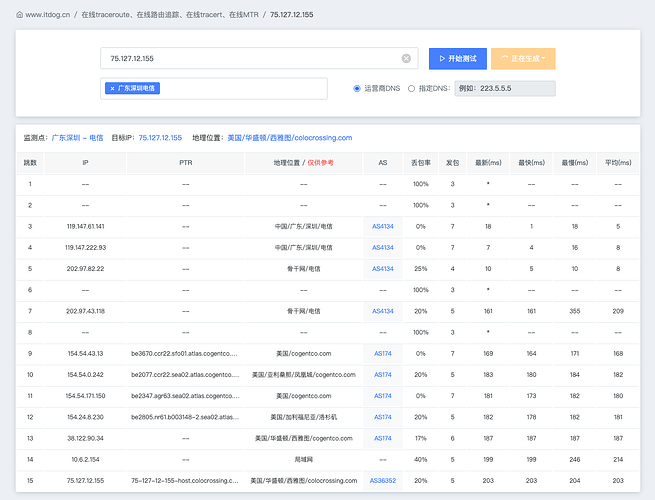
Task: Open the 正在生成 dropdown button
Action: pyautogui.click(x=523, y=58)
